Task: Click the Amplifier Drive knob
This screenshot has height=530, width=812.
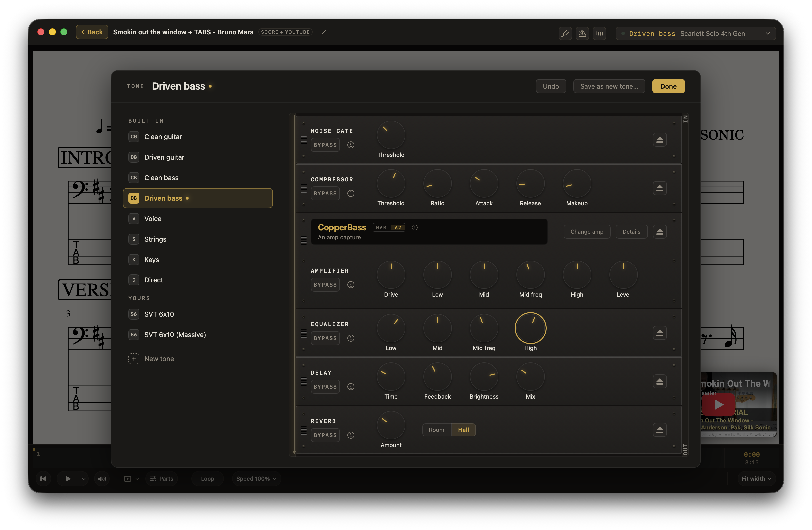Action: point(391,275)
